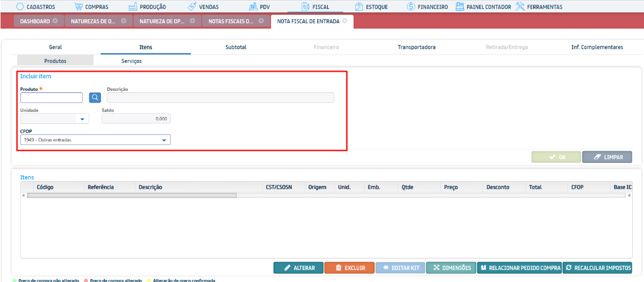The height and width of the screenshot is (282, 644).
Task: Switch to the Subtotal tab
Action: click(x=236, y=47)
